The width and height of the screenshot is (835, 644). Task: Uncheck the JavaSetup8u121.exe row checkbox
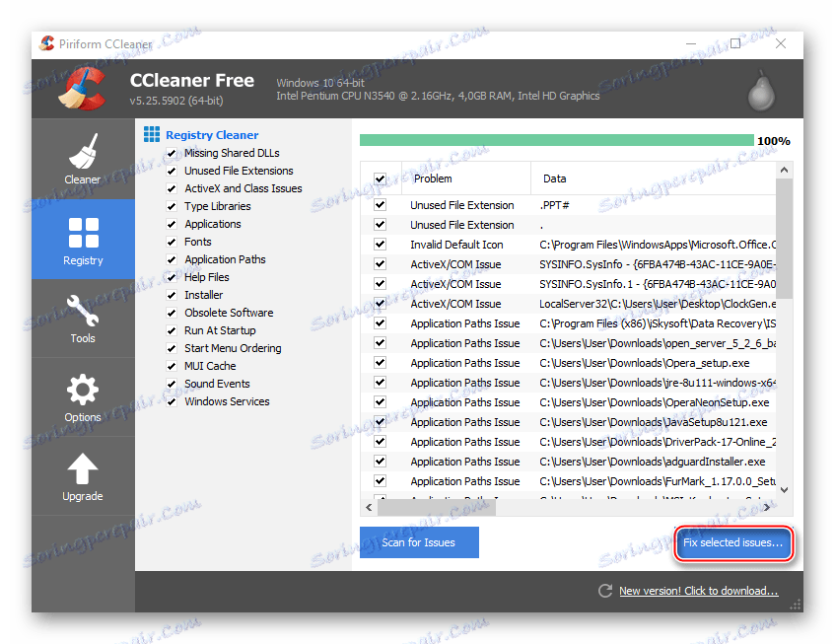[380, 421]
